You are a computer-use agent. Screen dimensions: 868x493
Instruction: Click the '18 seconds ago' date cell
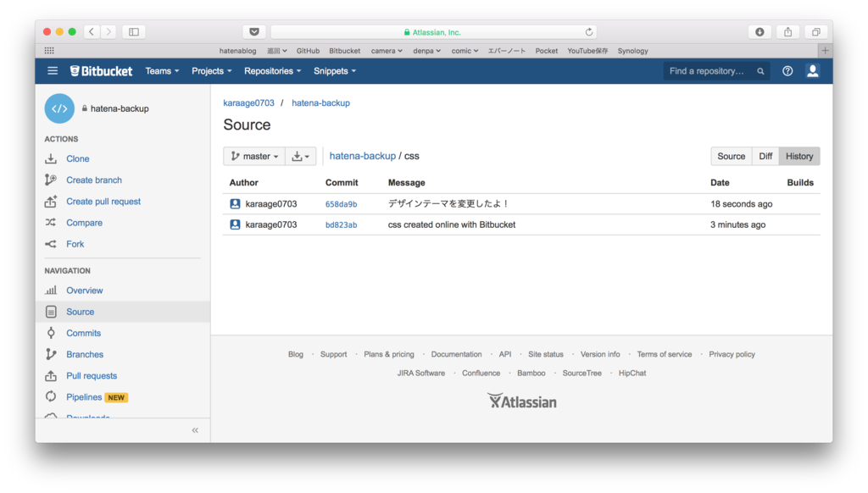(x=741, y=204)
